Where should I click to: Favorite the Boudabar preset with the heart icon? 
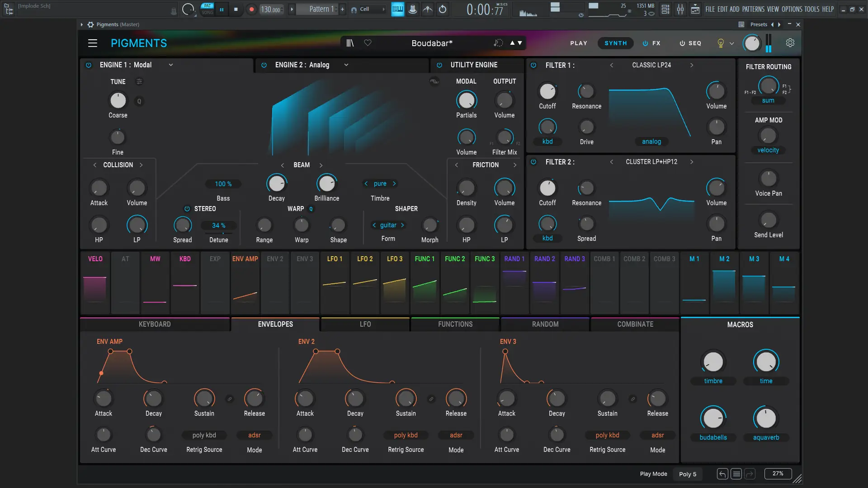(x=368, y=43)
